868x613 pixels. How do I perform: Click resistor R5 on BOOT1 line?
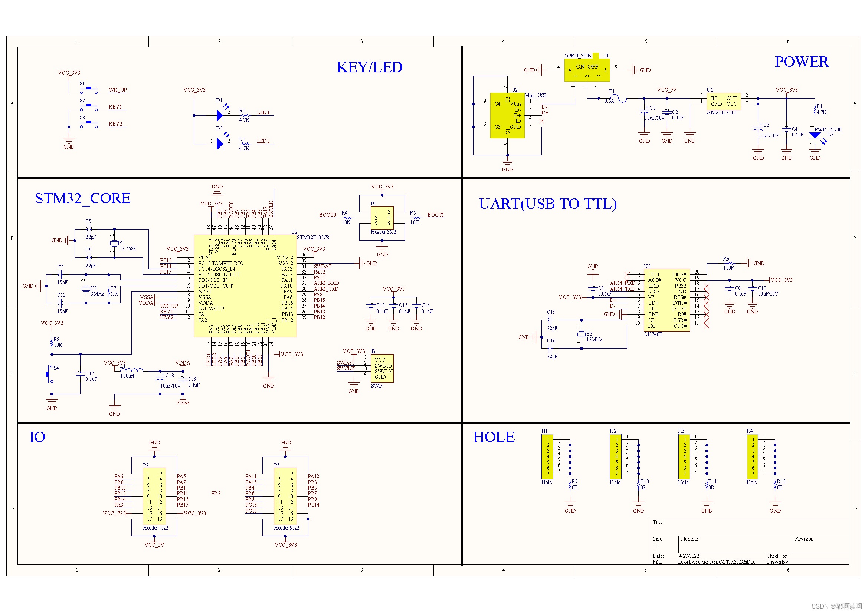416,218
